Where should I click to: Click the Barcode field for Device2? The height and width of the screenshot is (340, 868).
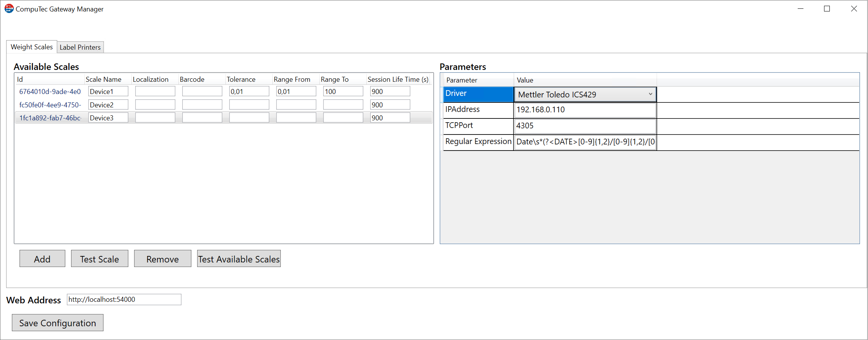point(202,105)
